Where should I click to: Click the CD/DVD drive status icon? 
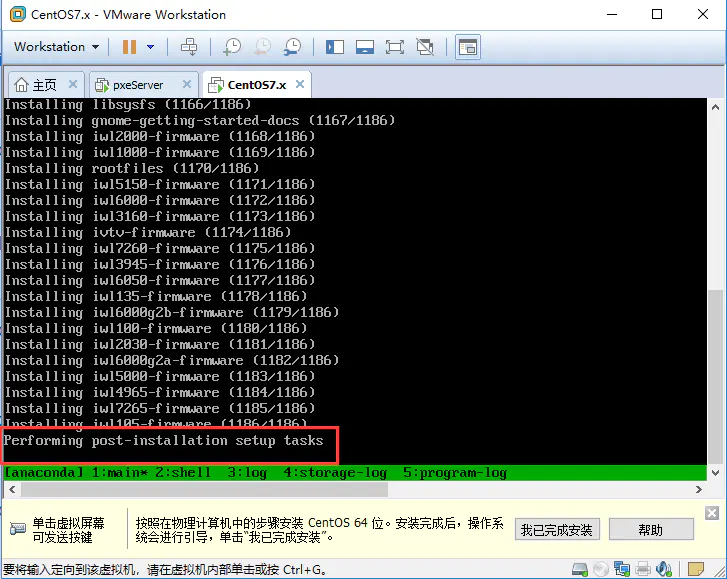point(601,569)
